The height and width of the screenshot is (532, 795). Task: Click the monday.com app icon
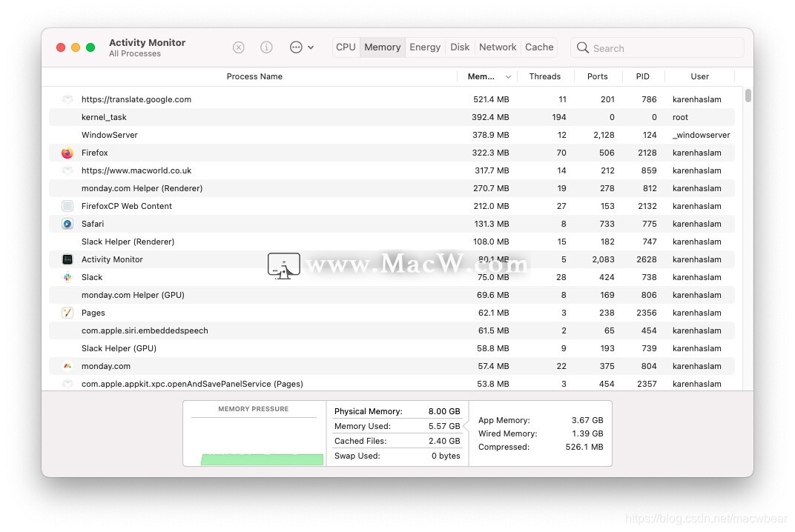coord(67,366)
